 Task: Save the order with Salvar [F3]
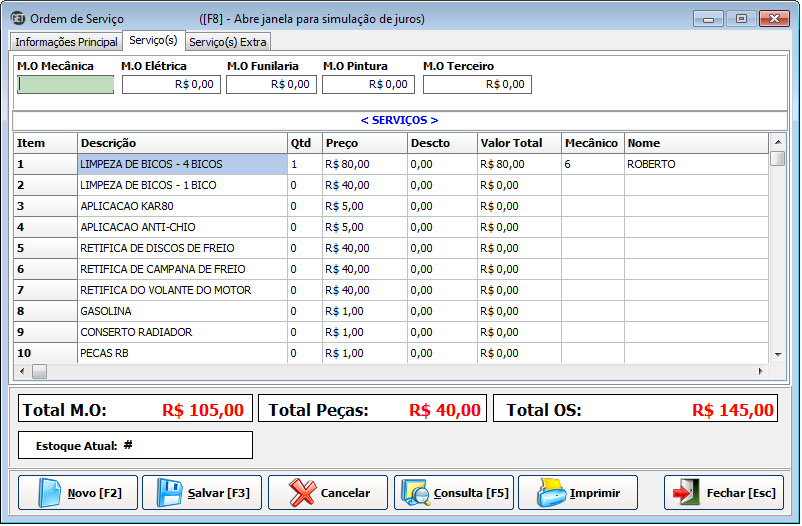[x=202, y=493]
